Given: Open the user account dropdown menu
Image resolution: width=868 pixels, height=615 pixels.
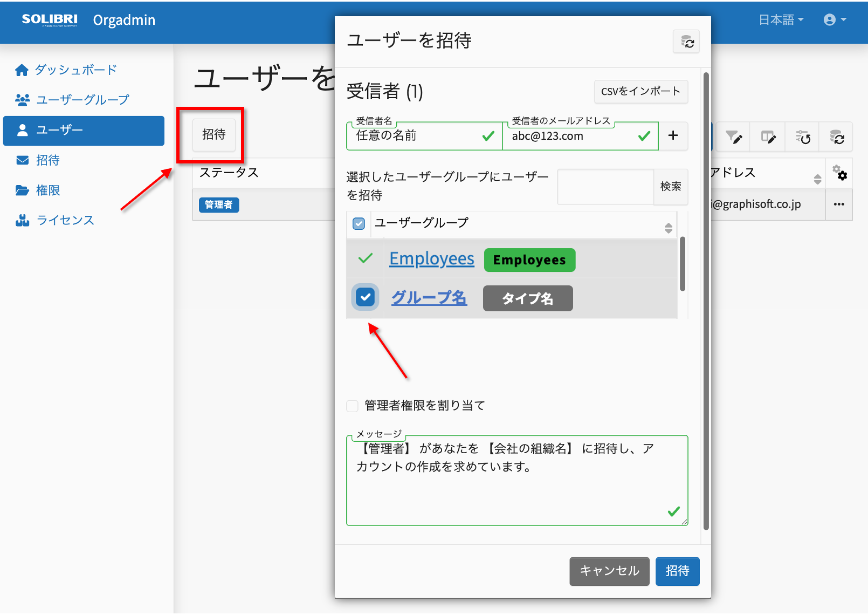Looking at the screenshot, I should (835, 20).
